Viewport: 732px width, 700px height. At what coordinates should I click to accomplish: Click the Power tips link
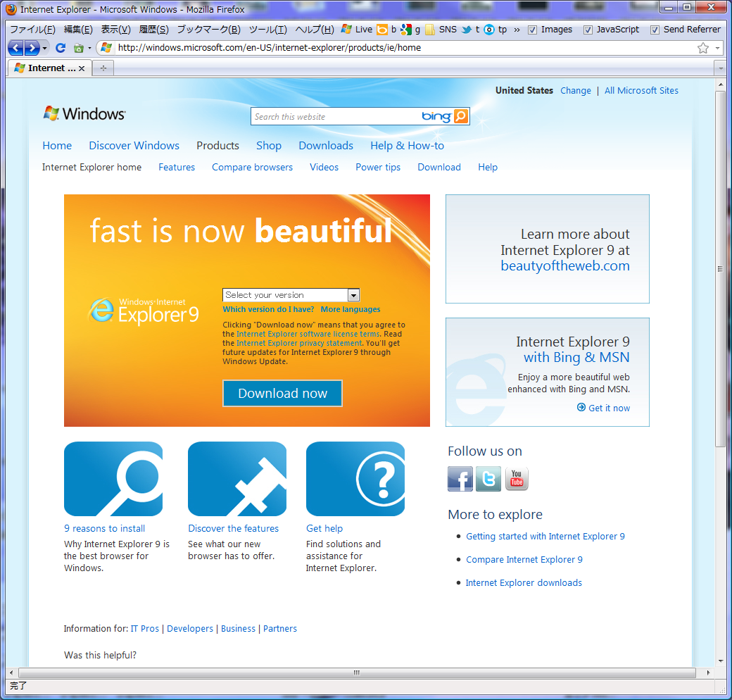click(x=378, y=167)
